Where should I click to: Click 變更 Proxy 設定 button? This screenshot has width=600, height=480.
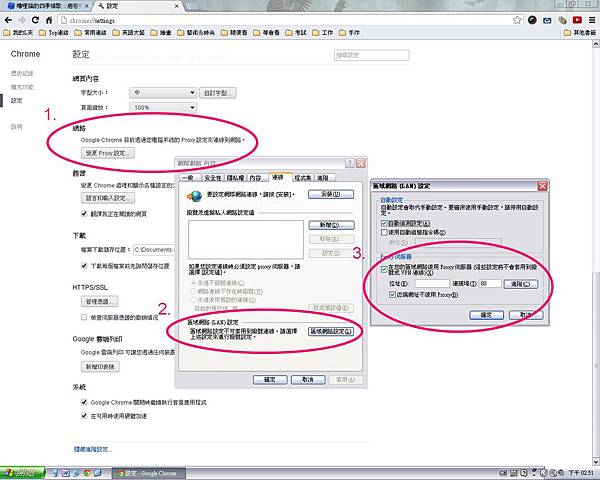click(108, 153)
